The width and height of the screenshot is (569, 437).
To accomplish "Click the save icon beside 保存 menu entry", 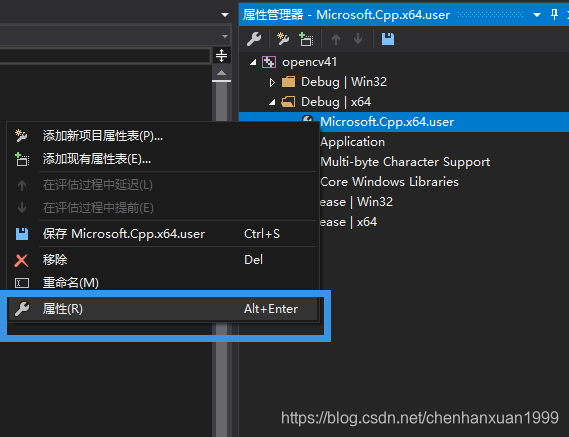I will [x=22, y=234].
